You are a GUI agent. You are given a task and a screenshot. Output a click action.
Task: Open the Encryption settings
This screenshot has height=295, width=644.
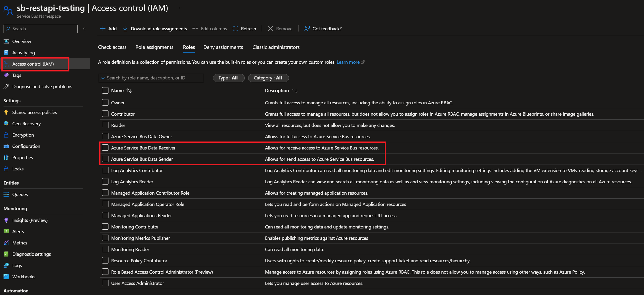coord(23,135)
